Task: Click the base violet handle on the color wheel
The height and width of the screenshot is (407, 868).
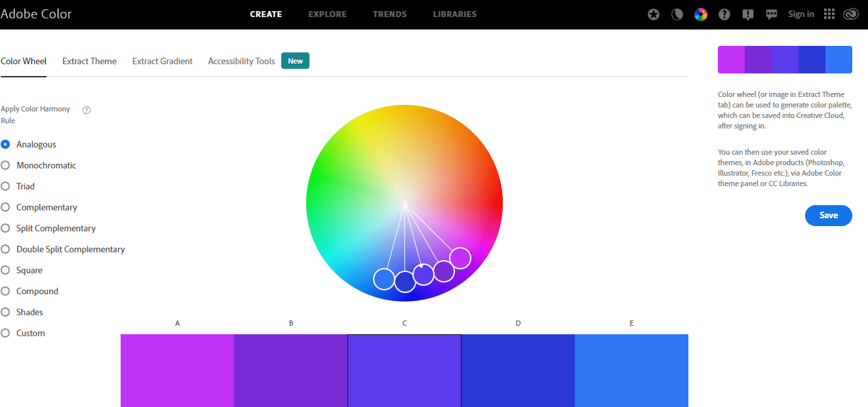Action: pos(424,274)
